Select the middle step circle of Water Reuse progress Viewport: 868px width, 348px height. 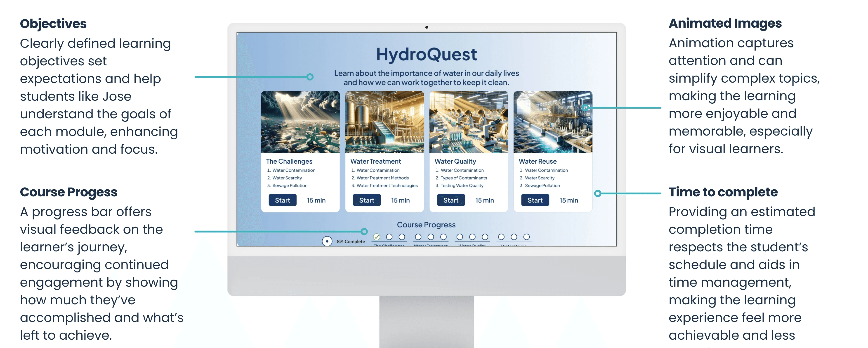pos(514,237)
